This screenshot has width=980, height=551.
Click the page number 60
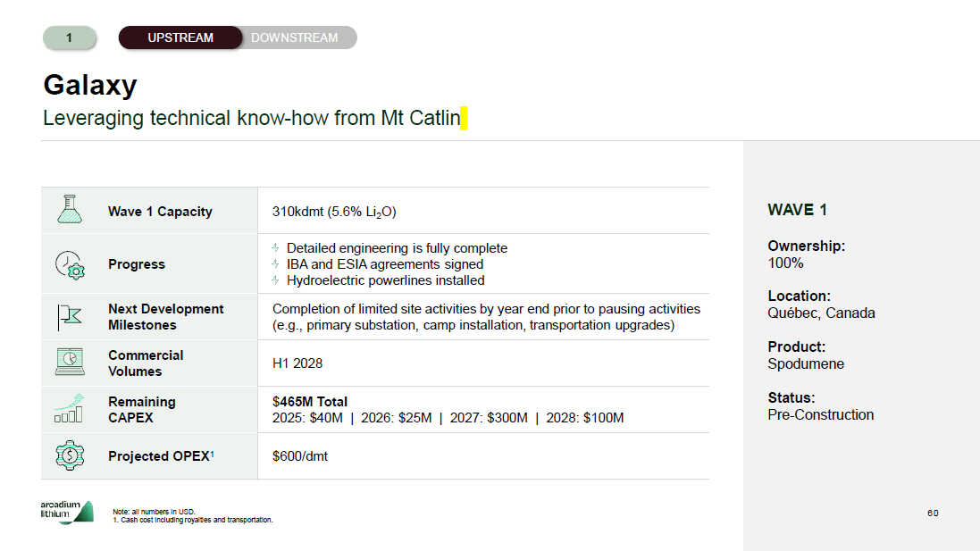[x=933, y=513]
